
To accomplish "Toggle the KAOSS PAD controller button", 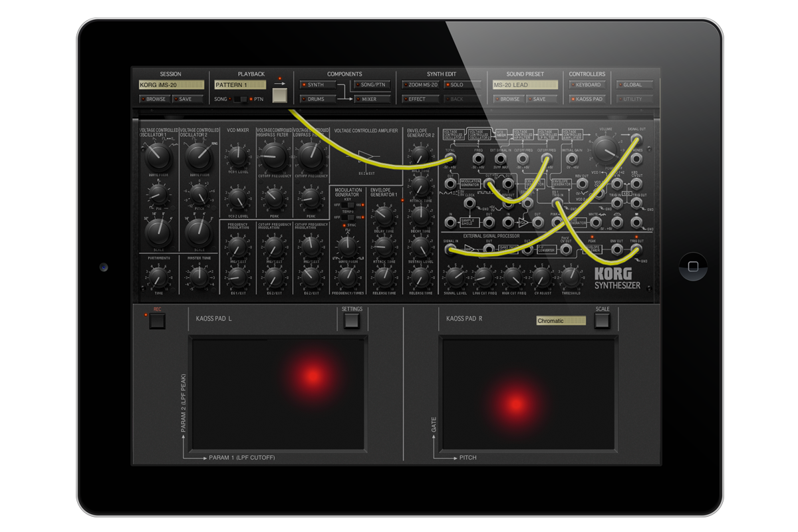I will pyautogui.click(x=587, y=99).
